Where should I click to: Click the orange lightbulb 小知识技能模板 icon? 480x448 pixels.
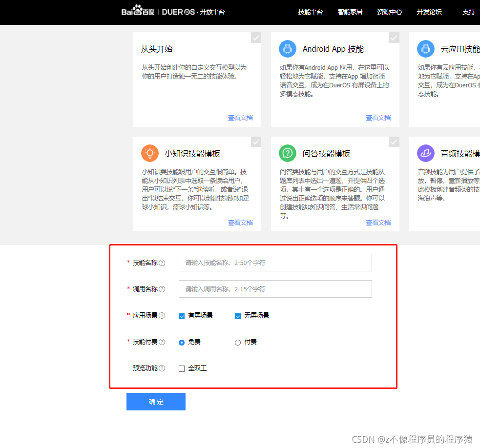click(x=150, y=153)
